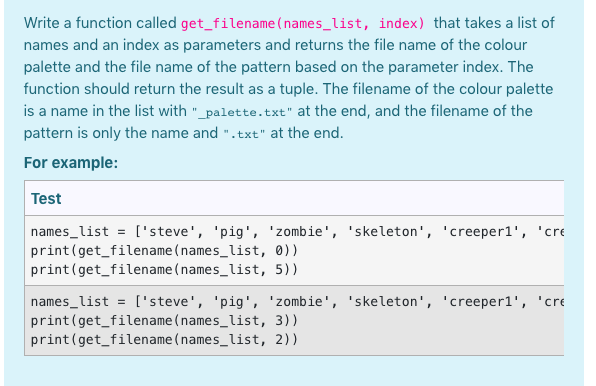The image size is (596, 386).
Task: Click the "Test" table header
Action: 46,199
